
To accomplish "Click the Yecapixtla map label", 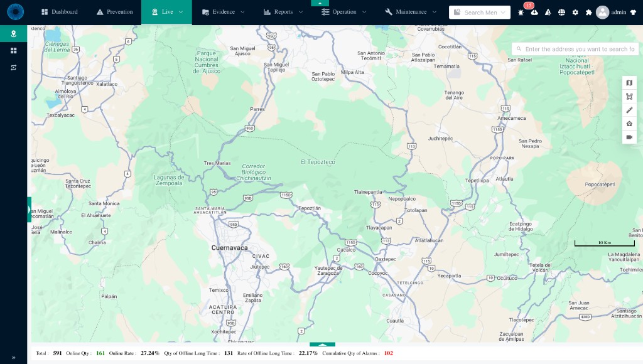I will coord(449,276).
